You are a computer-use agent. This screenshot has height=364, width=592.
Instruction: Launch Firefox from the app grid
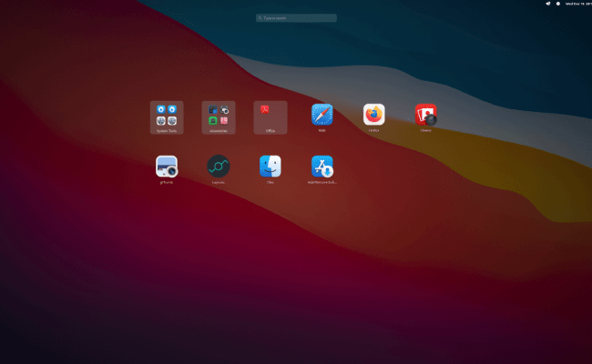tap(373, 115)
